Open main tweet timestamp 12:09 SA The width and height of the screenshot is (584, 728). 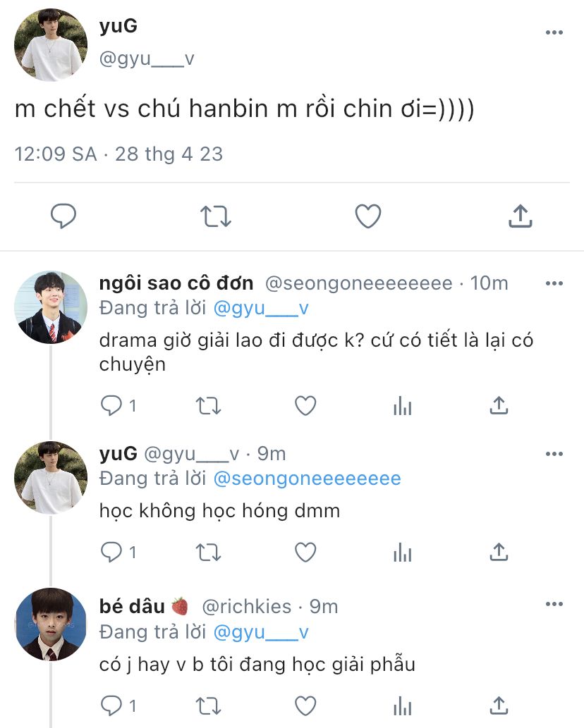(55, 154)
